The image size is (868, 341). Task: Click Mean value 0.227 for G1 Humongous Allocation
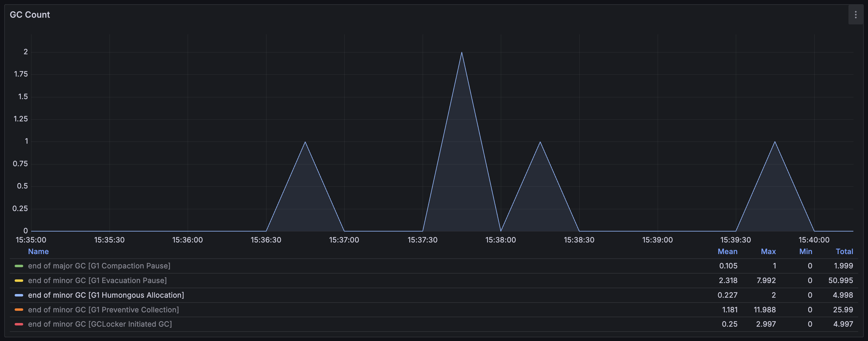tap(727, 295)
